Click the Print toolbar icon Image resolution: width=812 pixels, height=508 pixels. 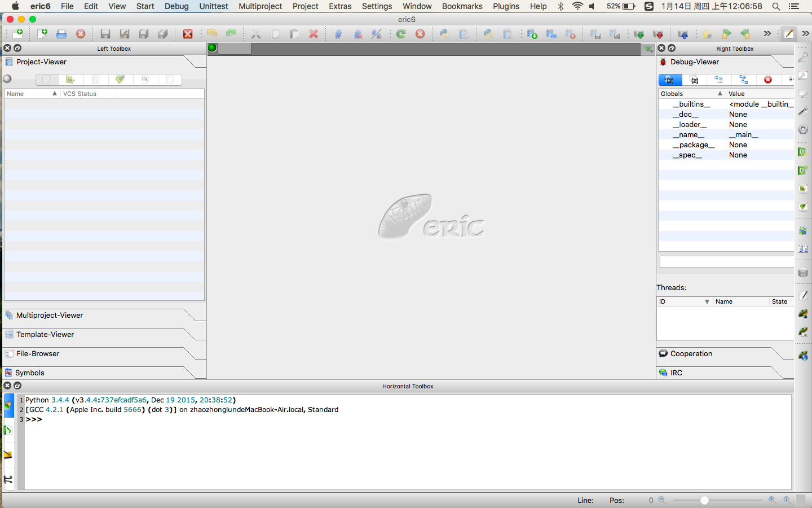(61, 34)
